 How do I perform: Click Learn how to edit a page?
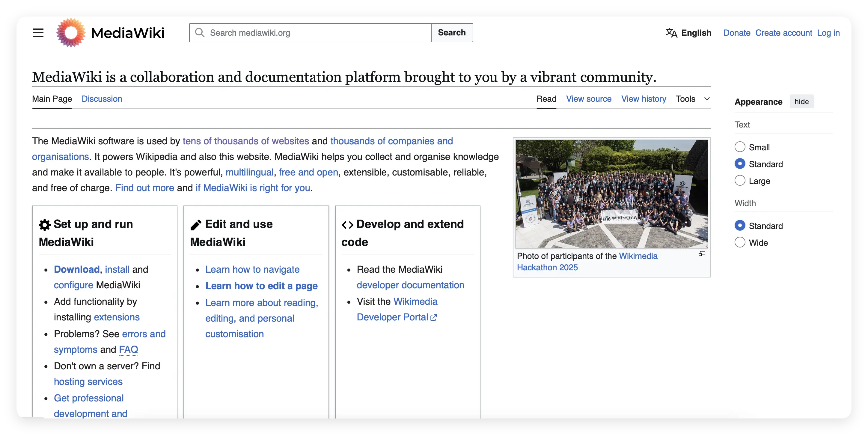pos(261,286)
